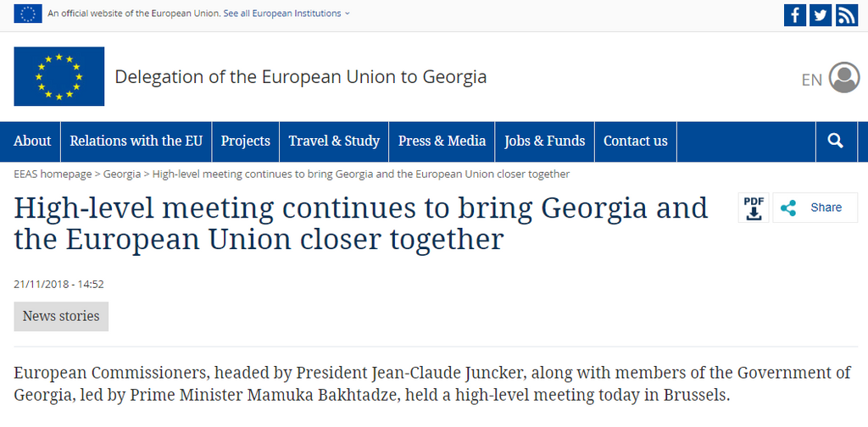
Task: Open search with the magnifier icon
Action: tap(835, 141)
